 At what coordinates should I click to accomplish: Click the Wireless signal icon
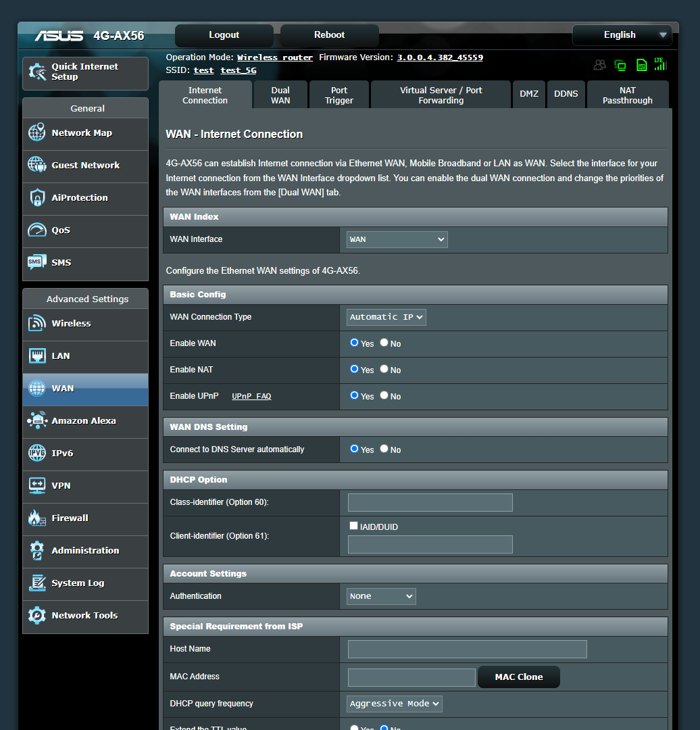[36, 323]
